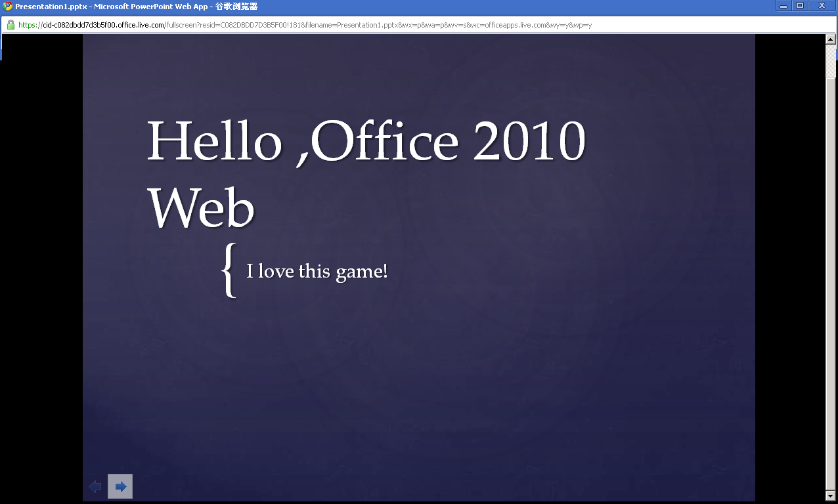Click the Chrome icon in title bar

point(8,6)
